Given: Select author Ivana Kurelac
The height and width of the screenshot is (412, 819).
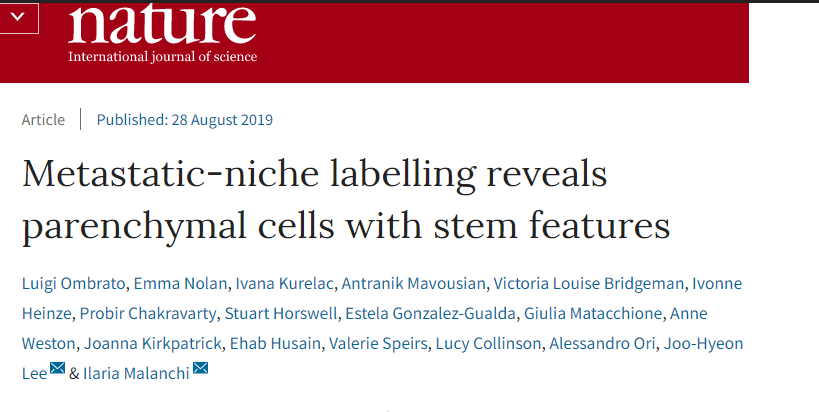Looking at the screenshot, I should tap(286, 284).
